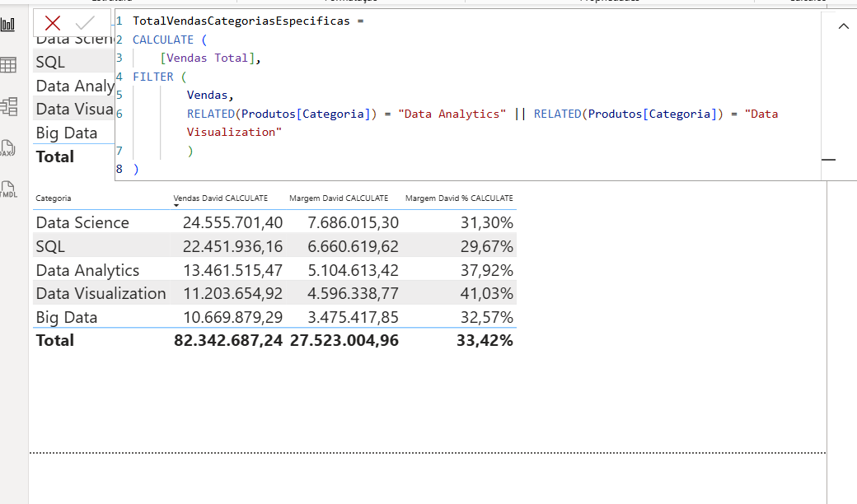Image resolution: width=857 pixels, height=504 pixels.
Task: Commit the formula with the checkmark
Action: click(x=85, y=23)
